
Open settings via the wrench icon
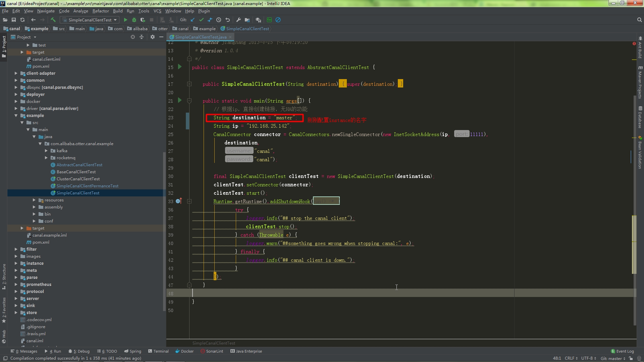238,20
